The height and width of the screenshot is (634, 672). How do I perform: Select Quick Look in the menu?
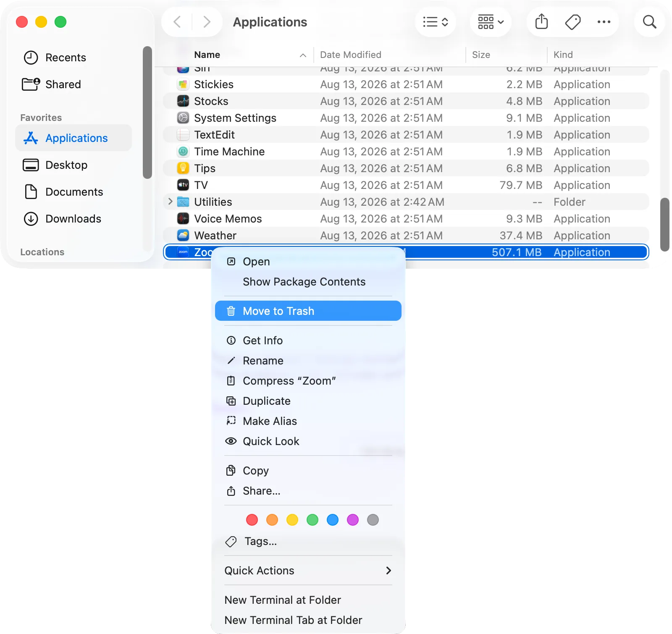click(308, 441)
